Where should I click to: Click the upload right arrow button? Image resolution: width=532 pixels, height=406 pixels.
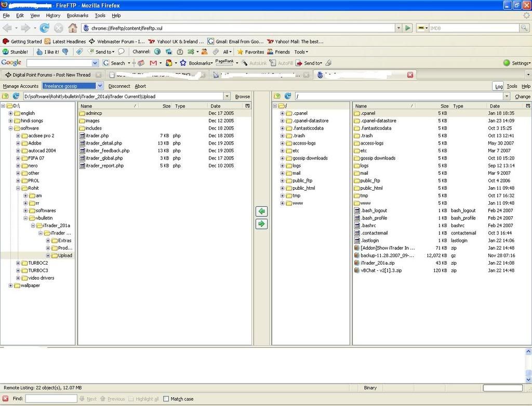click(x=261, y=224)
